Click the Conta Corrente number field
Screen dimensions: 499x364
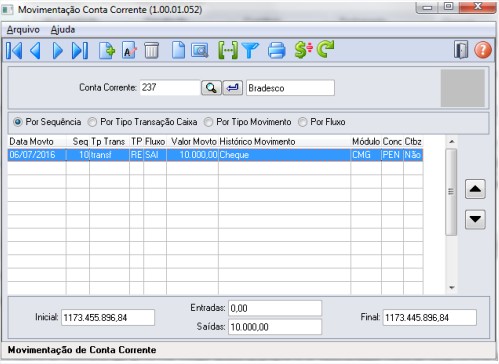click(x=170, y=88)
